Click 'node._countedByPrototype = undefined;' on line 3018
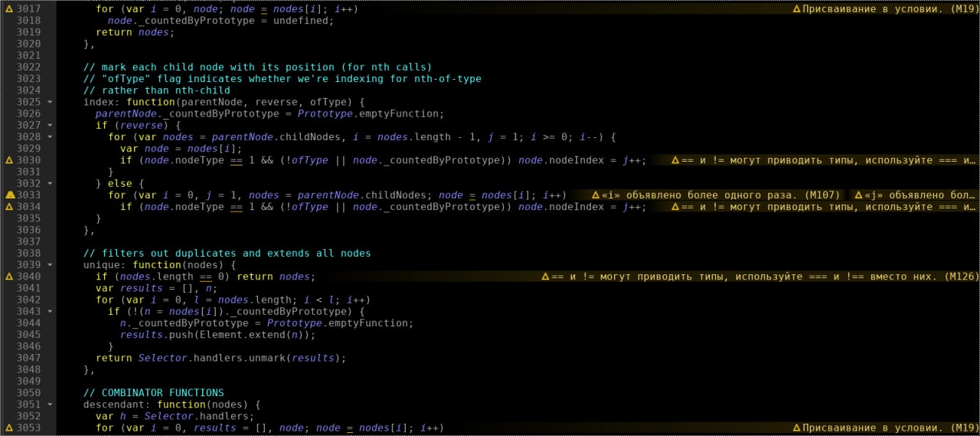The height and width of the screenshot is (436, 980). (x=220, y=21)
